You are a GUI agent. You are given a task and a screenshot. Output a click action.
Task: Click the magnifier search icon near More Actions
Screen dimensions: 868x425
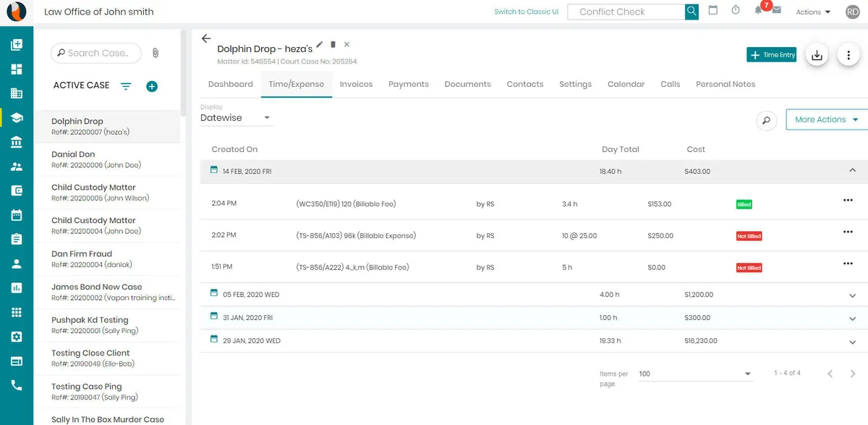click(x=766, y=120)
